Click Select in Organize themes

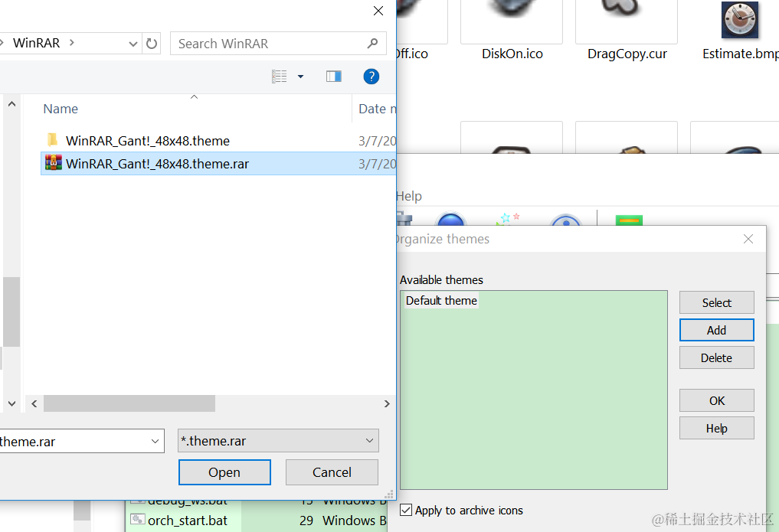(716, 302)
